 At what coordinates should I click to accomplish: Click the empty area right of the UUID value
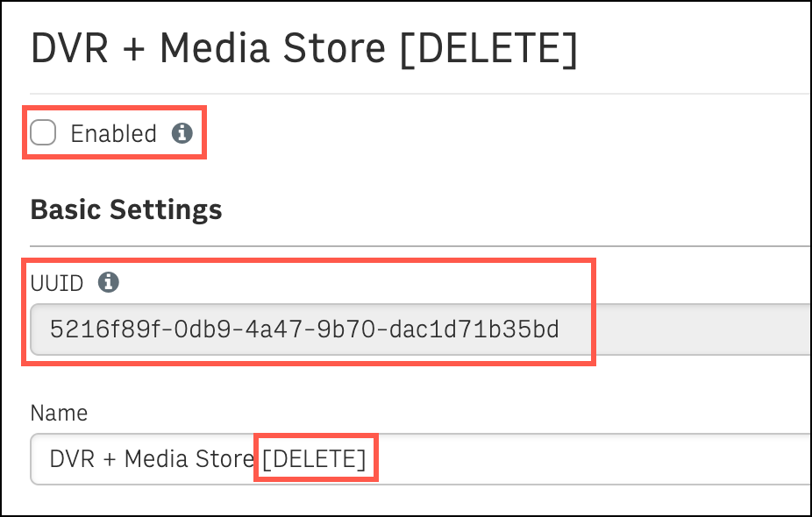(684, 329)
